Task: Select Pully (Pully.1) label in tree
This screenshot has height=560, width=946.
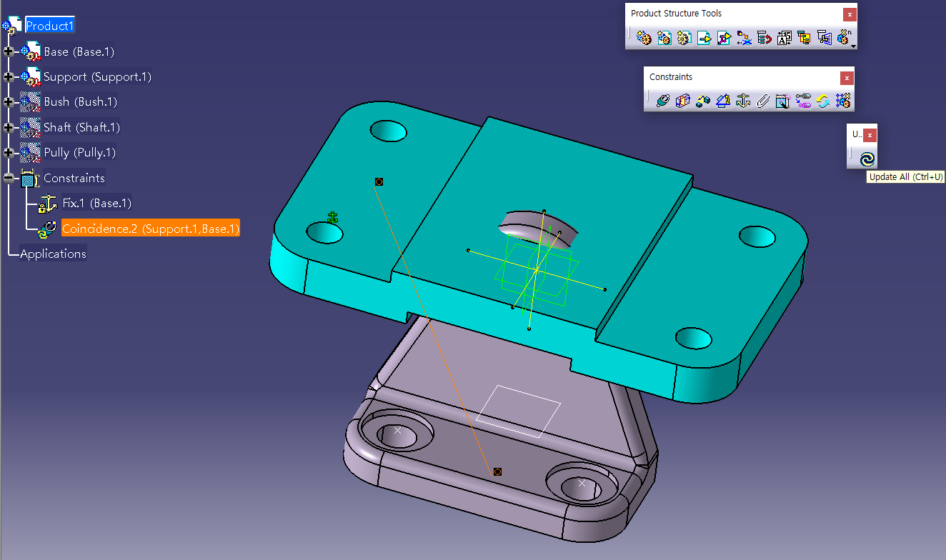Action: [79, 152]
